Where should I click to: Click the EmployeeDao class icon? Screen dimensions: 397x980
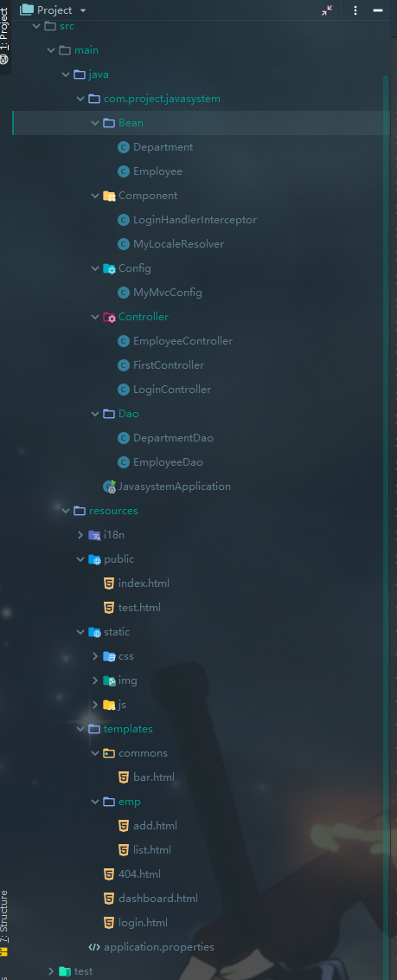pyautogui.click(x=124, y=462)
